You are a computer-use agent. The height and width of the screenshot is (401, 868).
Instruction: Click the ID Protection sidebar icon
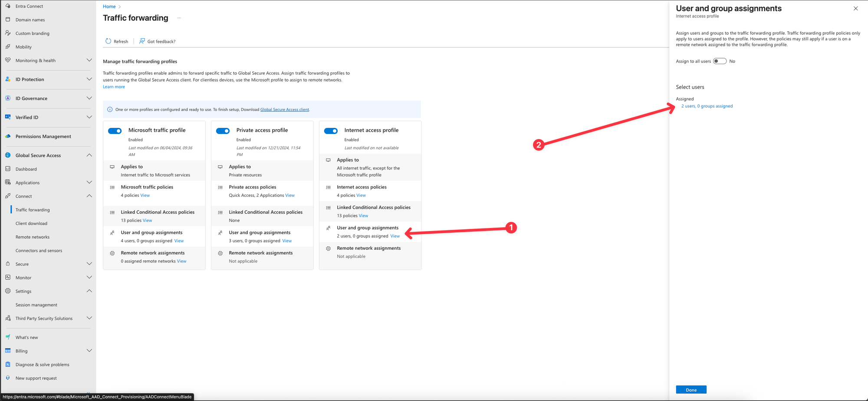[x=8, y=79]
